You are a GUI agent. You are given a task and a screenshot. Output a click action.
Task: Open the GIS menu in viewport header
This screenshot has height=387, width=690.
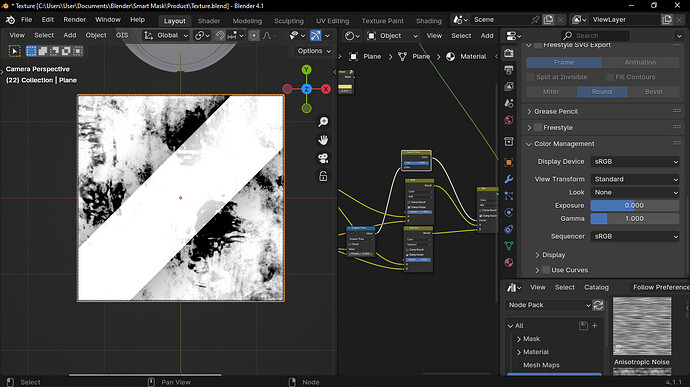(x=122, y=36)
